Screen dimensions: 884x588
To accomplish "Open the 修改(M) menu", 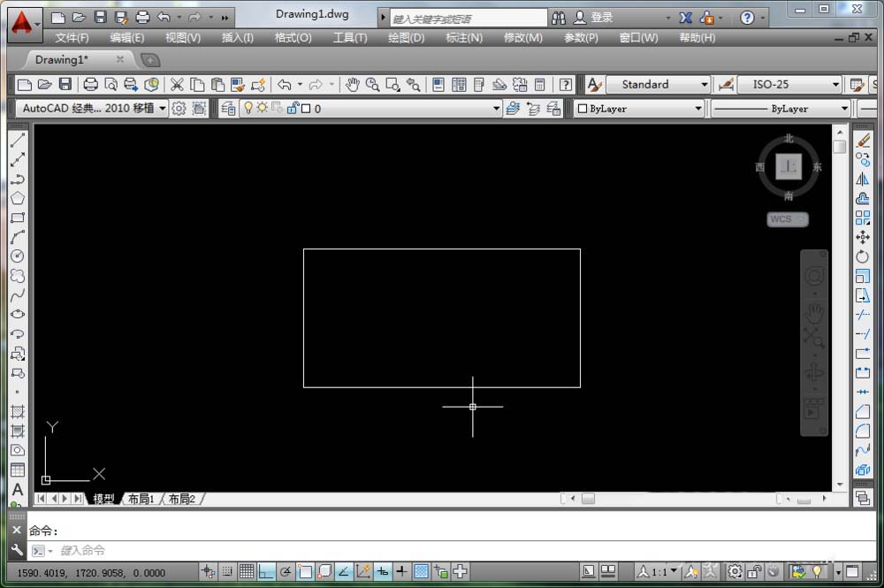I will point(522,38).
